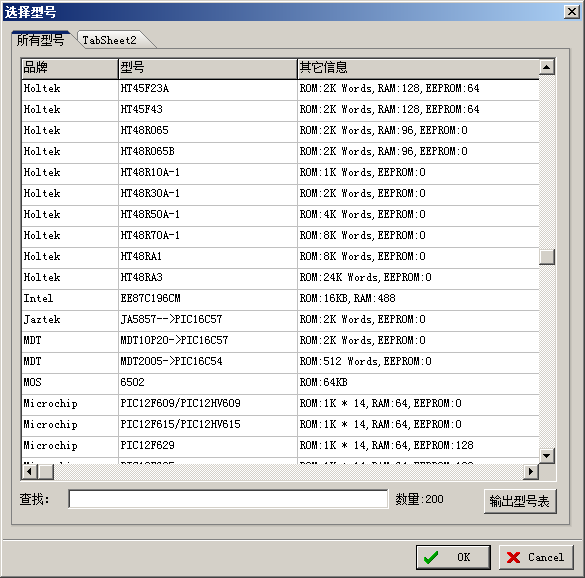Select the Holtek HT45F23A row
The image size is (585, 578).
pos(281,89)
